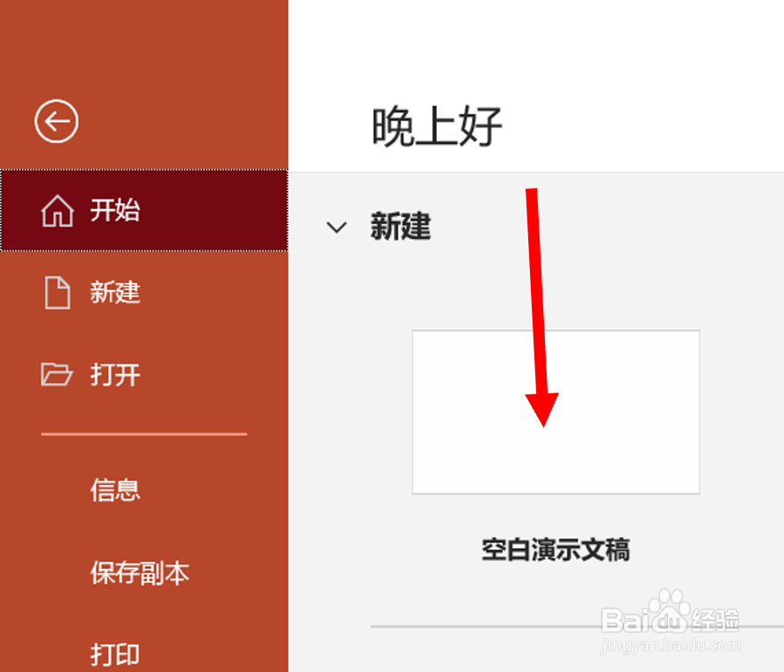
Task: Collapse the 新建 section with the chevron
Action: (x=337, y=228)
